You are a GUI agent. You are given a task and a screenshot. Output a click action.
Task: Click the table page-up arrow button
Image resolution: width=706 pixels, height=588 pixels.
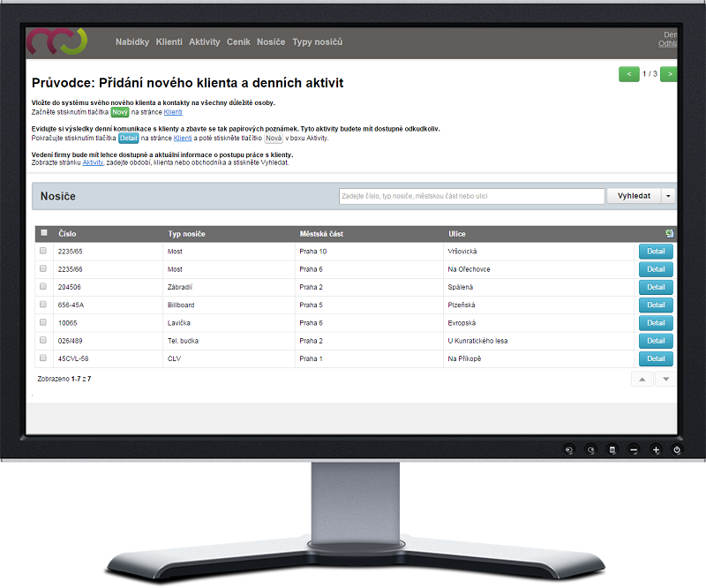point(642,379)
